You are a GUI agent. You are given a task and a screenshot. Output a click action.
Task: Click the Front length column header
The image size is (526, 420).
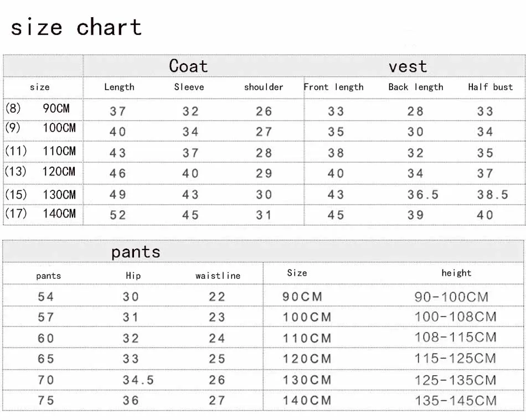334,87
